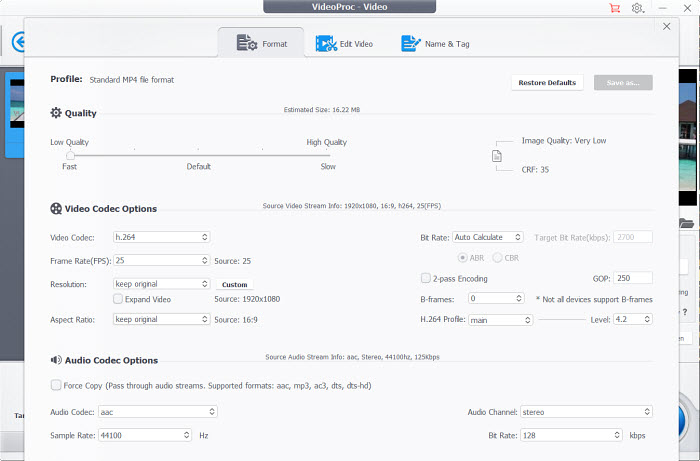Click the Name & Tag pencil icon
This screenshot has height=461, width=700.
pos(411,43)
